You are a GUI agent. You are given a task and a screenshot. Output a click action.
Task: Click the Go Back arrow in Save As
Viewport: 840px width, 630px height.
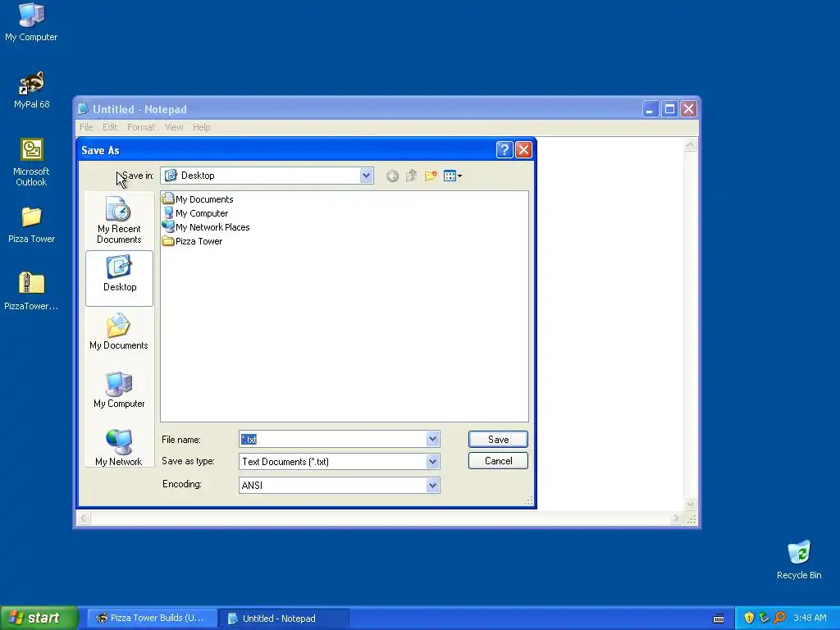(392, 176)
